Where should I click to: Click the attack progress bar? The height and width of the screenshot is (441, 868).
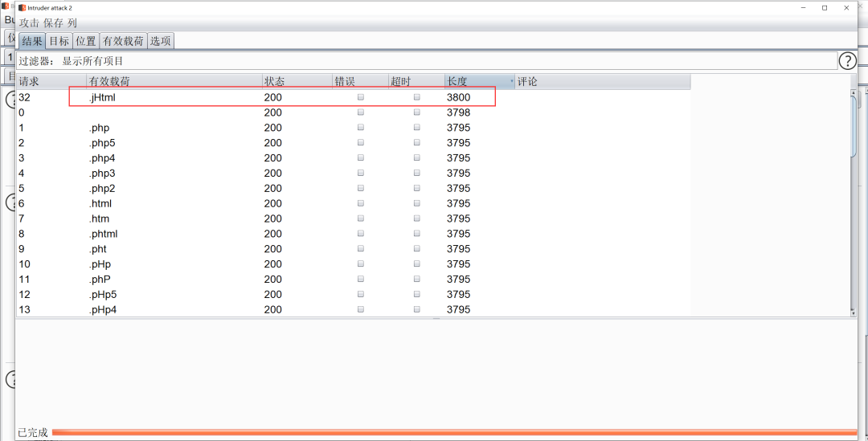(x=454, y=432)
